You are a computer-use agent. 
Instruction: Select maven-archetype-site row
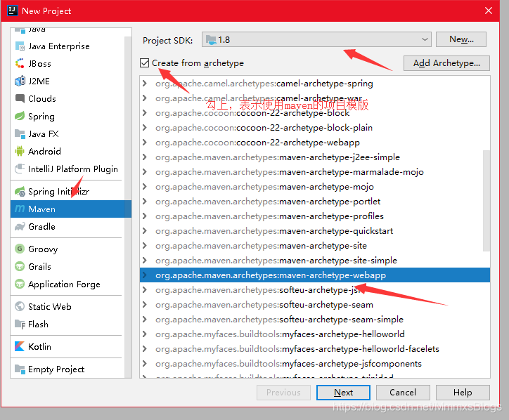[314, 246]
